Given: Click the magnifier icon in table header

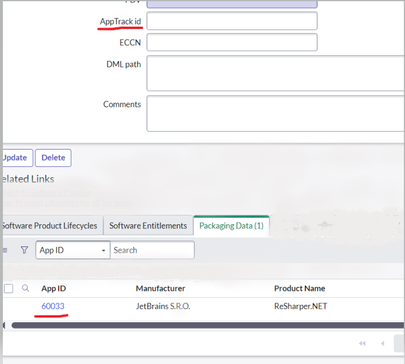Looking at the screenshot, I should pos(25,288).
